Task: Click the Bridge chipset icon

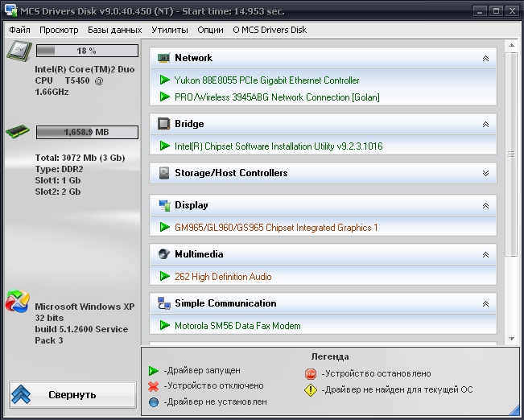Action: (x=163, y=124)
